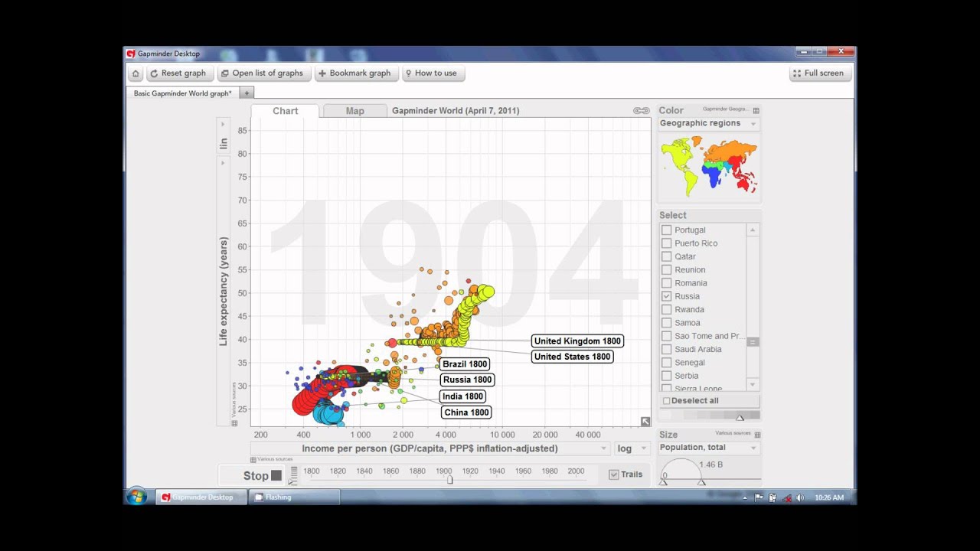Click the year timeline slider handle

coord(450,480)
